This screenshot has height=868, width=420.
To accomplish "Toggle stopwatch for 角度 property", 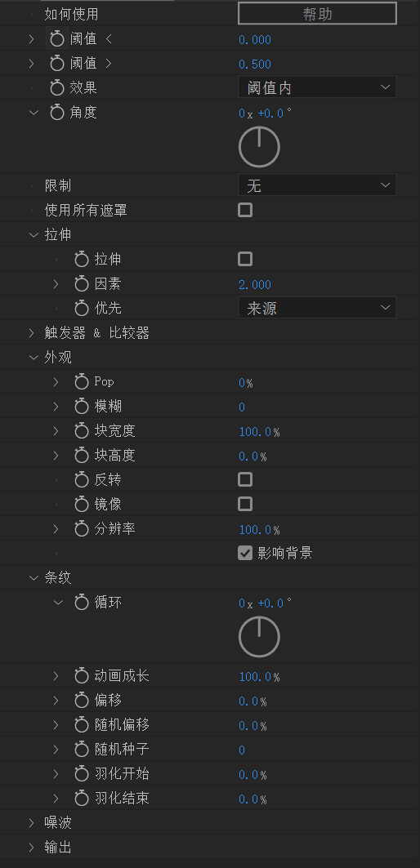I will tap(57, 113).
